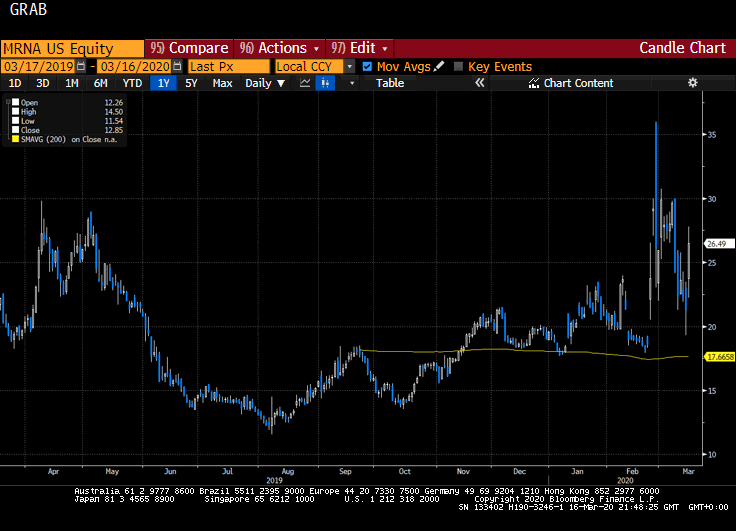This screenshot has width=736, height=531.
Task: Click the Jan month axis label
Action: 577,471
